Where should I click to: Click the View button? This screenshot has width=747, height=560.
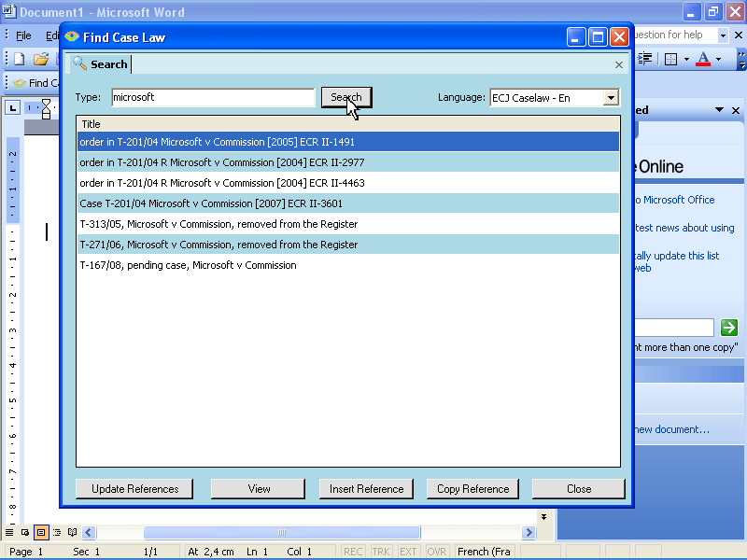[259, 489]
